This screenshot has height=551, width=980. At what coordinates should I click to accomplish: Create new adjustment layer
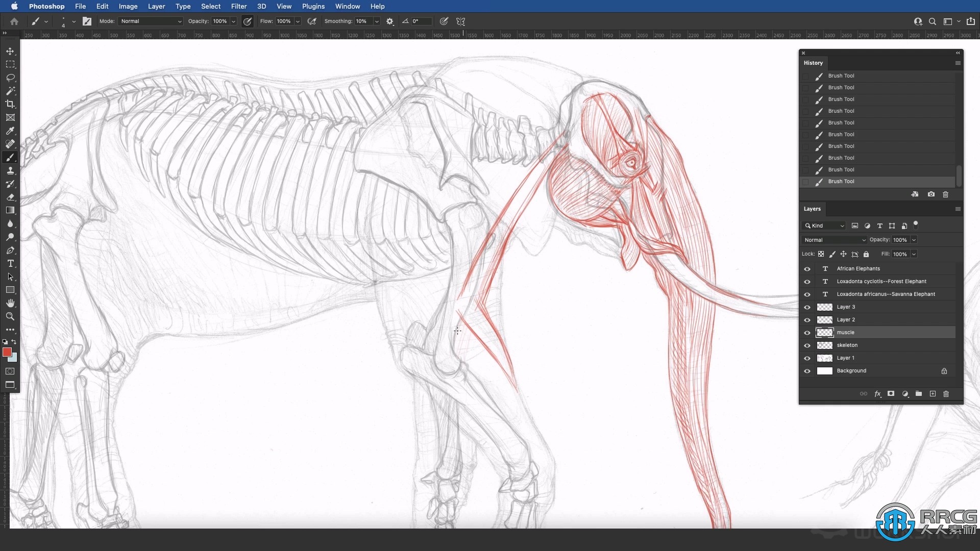click(905, 394)
